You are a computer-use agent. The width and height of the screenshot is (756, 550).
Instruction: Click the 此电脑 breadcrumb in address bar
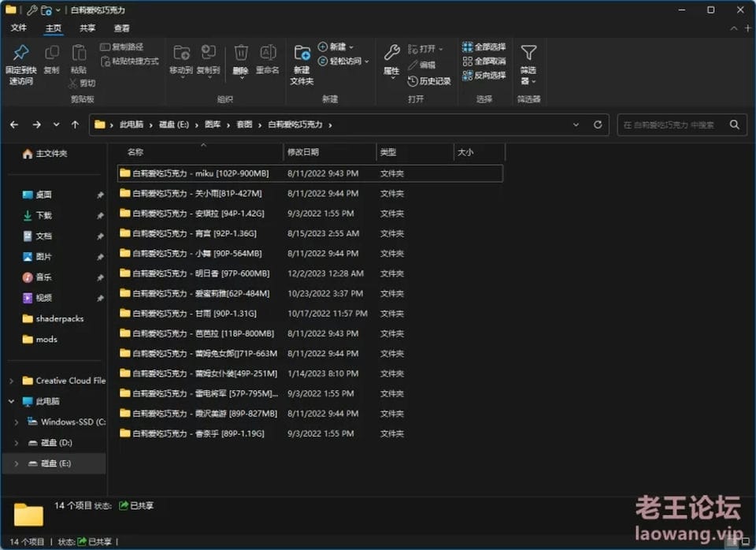(132, 124)
